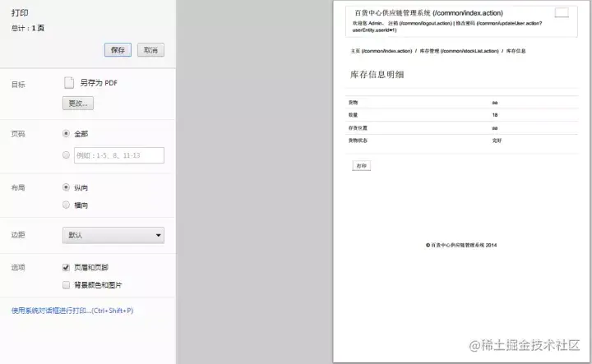
Task: Click the 货物 row label in preview
Action: [353, 103]
